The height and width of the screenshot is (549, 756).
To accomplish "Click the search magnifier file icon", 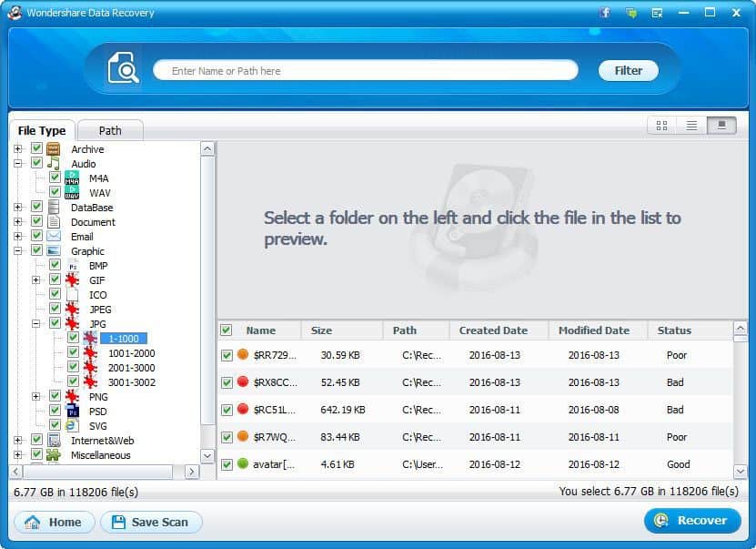I will coord(124,68).
